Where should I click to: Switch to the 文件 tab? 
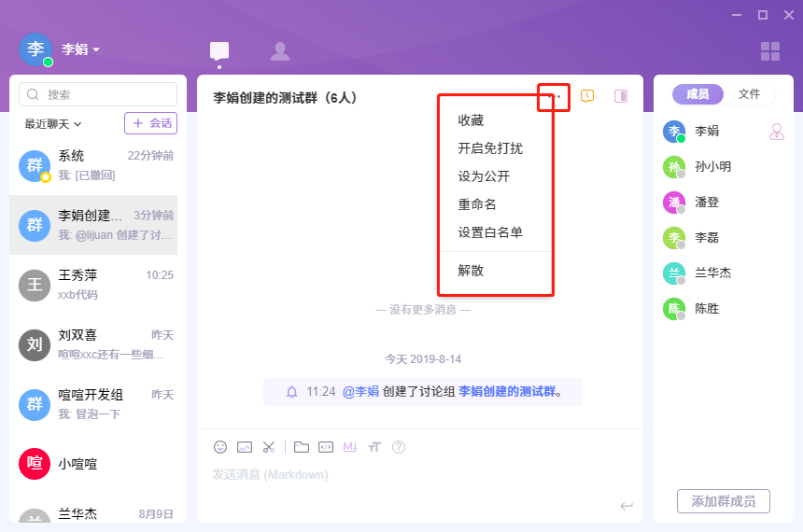click(749, 94)
